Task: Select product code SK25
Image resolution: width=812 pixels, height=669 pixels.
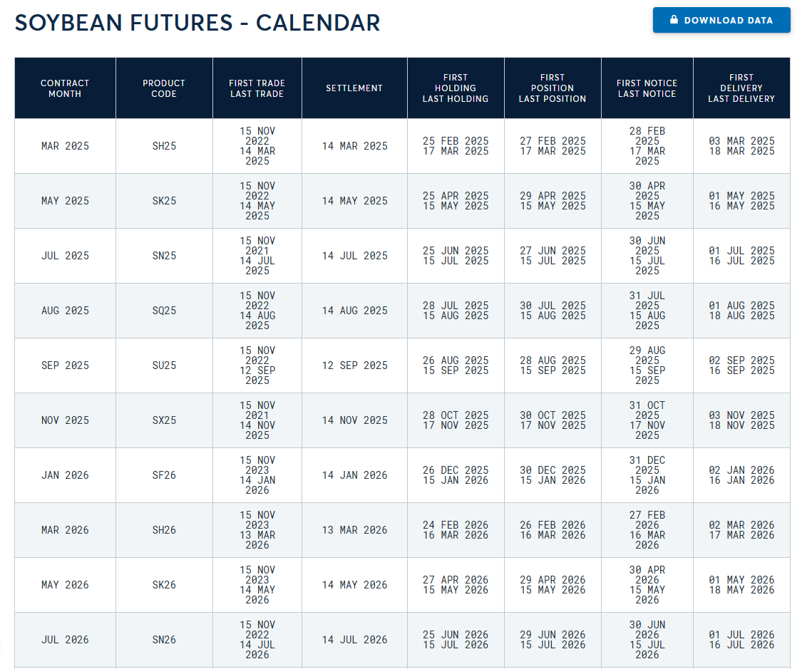Action: pos(164,201)
